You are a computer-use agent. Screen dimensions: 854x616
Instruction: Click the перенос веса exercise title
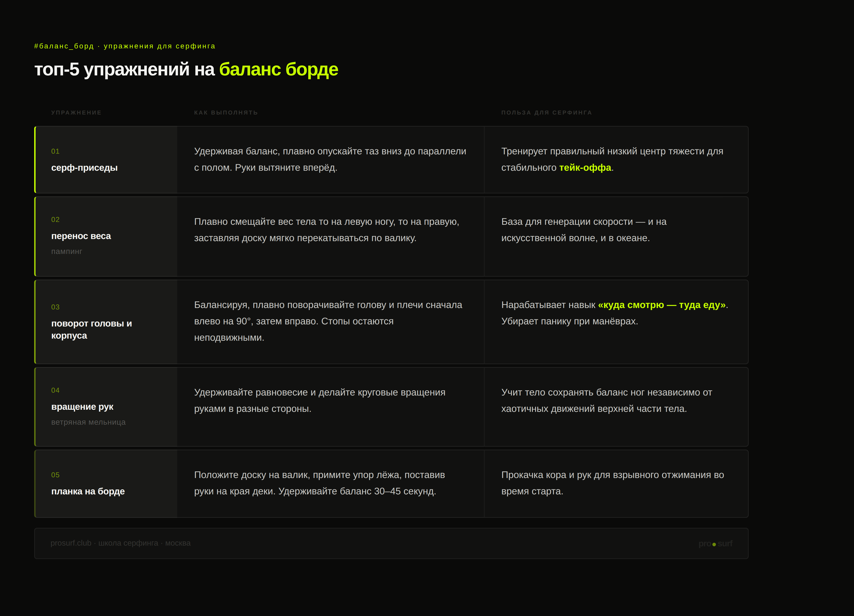[81, 236]
